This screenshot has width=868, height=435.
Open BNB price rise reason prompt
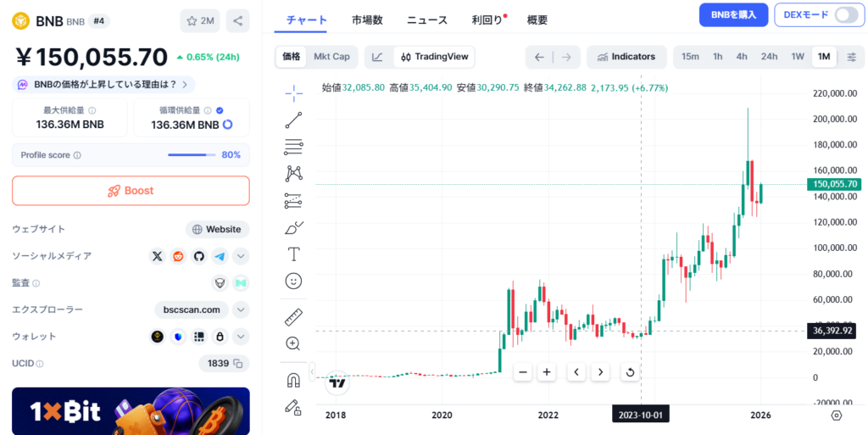pos(103,85)
